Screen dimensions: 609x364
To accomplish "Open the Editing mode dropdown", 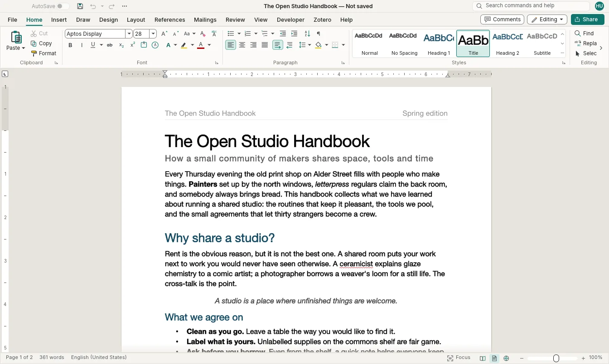I will (x=547, y=19).
